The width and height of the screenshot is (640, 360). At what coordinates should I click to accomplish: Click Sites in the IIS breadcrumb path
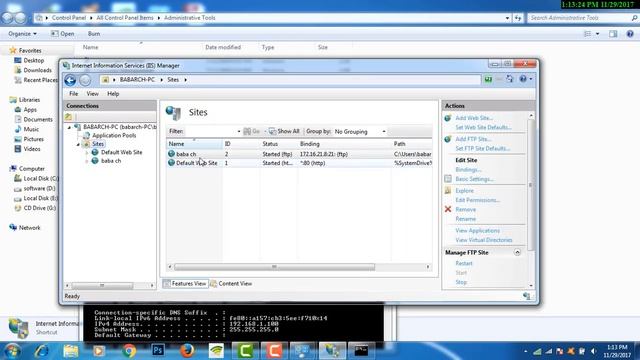coord(173,80)
